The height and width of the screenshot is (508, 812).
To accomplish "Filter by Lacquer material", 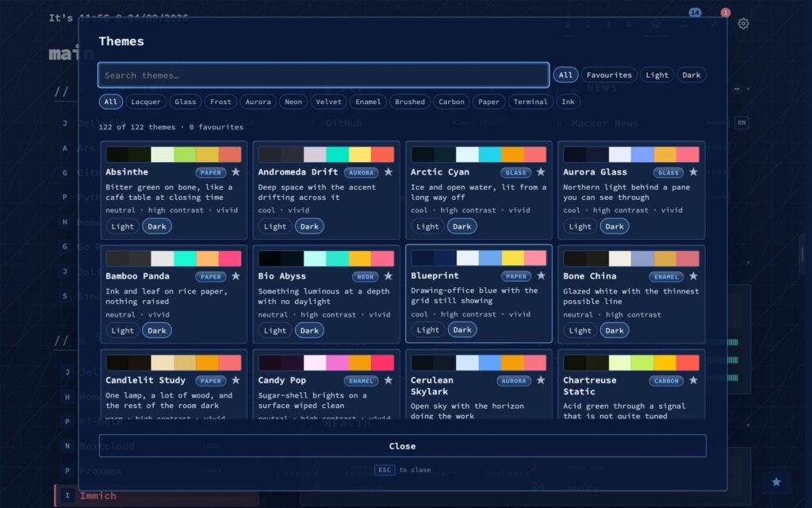I will (x=146, y=102).
